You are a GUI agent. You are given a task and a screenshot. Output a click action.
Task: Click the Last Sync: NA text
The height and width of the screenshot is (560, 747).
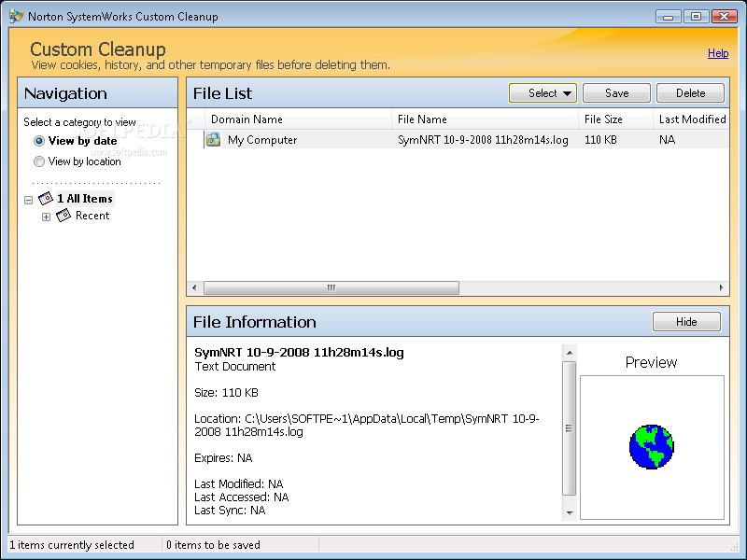[x=230, y=511]
